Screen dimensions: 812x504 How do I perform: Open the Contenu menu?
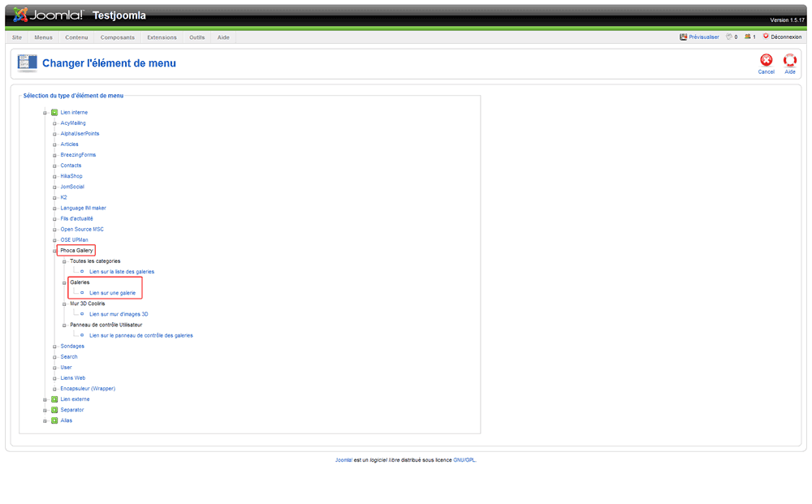click(x=76, y=37)
